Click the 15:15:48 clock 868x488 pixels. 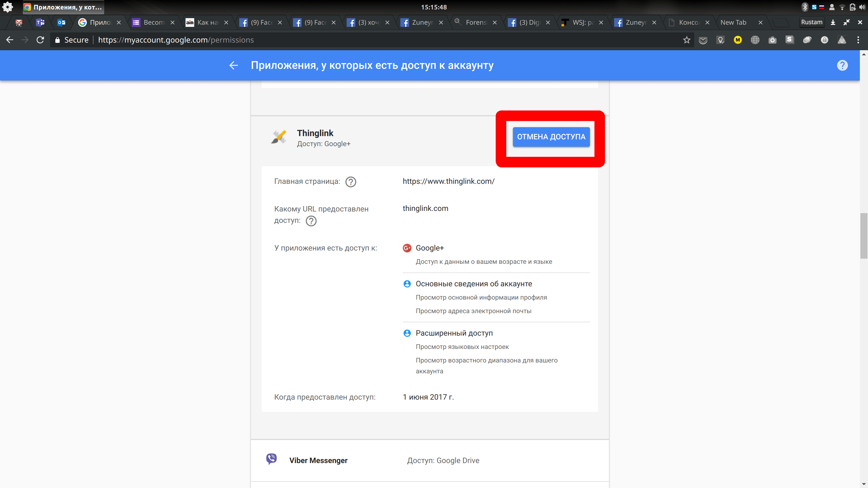pyautogui.click(x=434, y=7)
